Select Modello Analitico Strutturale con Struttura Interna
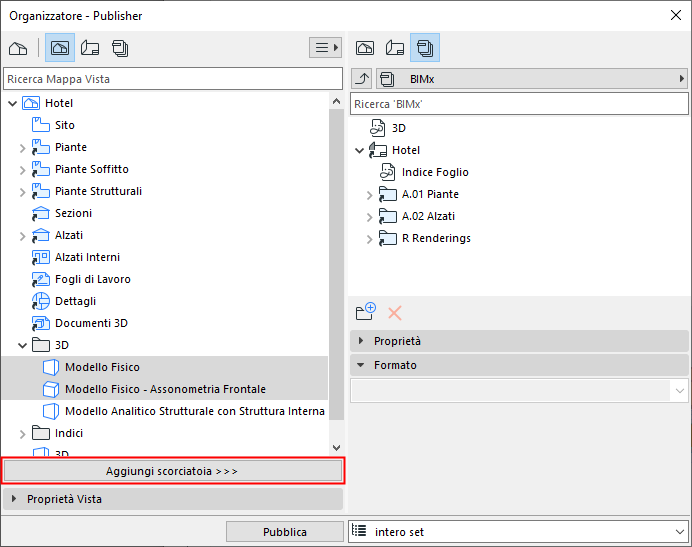The image size is (692, 547). tap(195, 411)
